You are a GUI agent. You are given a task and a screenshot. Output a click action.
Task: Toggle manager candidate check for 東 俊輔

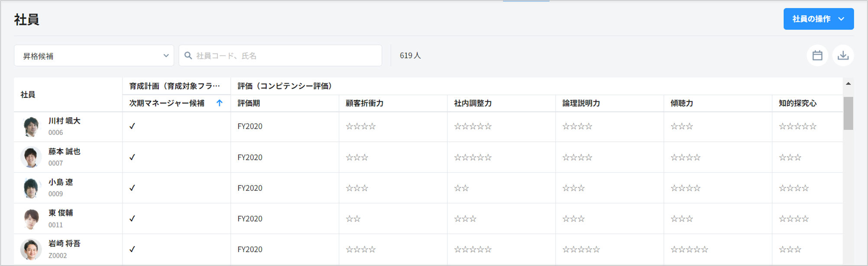click(x=133, y=219)
